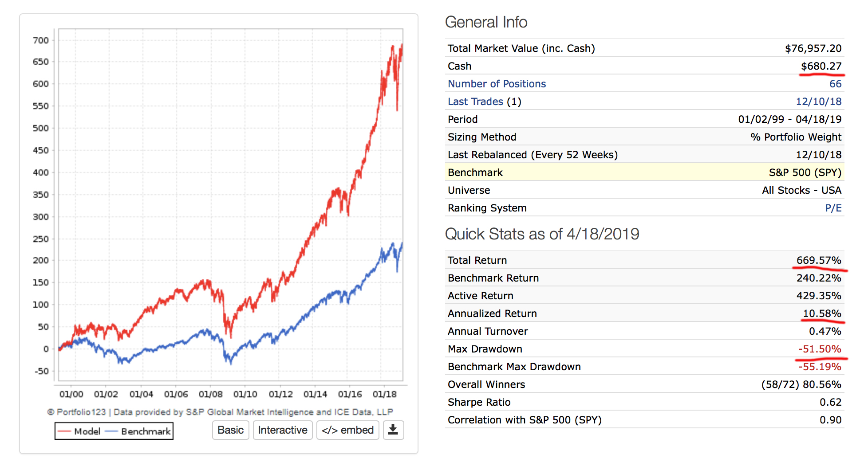
Task: Click the Cash amount $680.27
Action: point(821,66)
